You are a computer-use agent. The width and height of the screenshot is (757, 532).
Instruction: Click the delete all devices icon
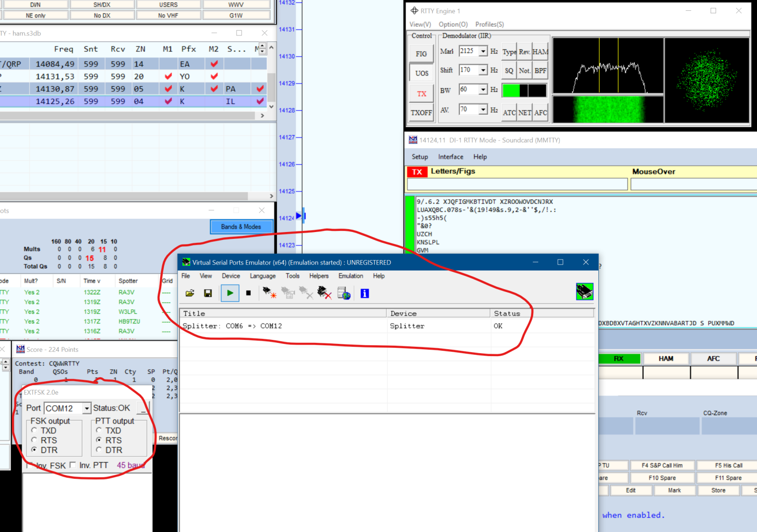324,294
